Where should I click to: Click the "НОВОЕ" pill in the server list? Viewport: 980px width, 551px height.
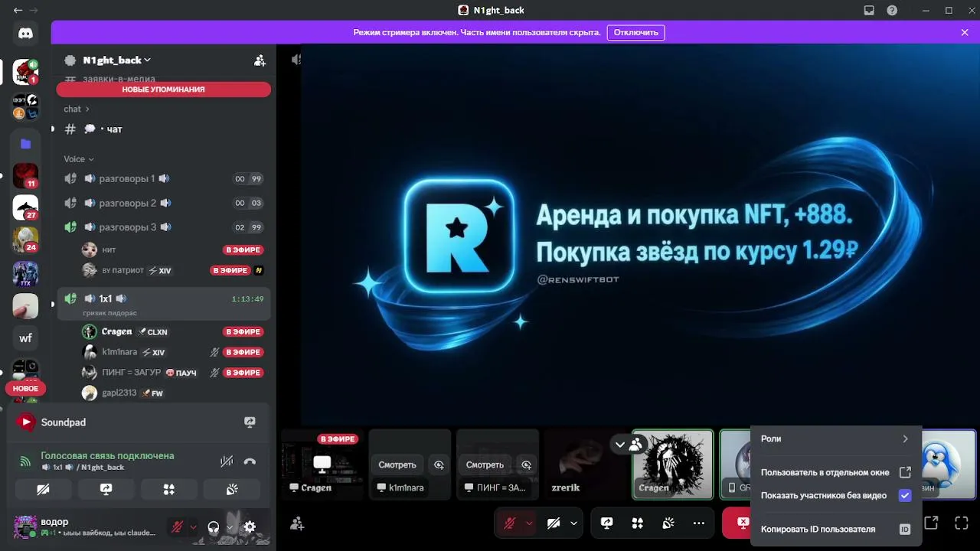tap(25, 389)
